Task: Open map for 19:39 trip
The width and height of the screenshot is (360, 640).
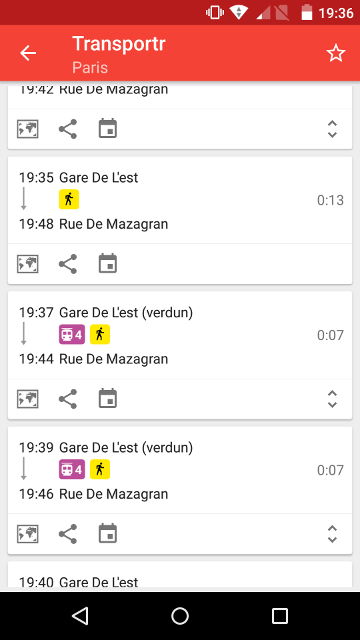Action: (28, 534)
